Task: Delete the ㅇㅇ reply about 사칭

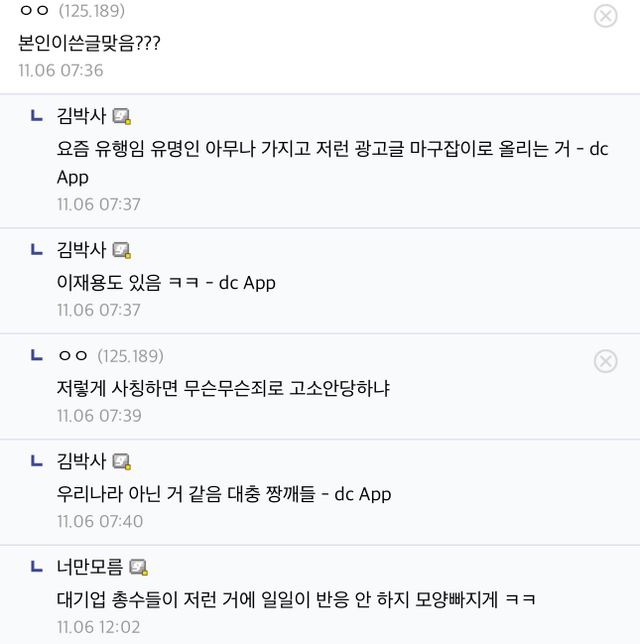Action: 605,361
